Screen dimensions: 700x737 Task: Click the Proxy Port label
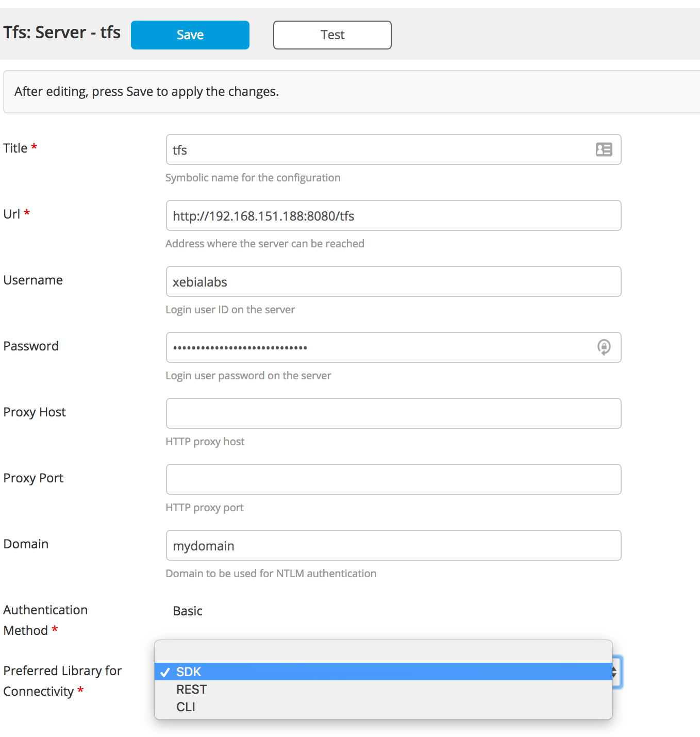[x=34, y=478]
